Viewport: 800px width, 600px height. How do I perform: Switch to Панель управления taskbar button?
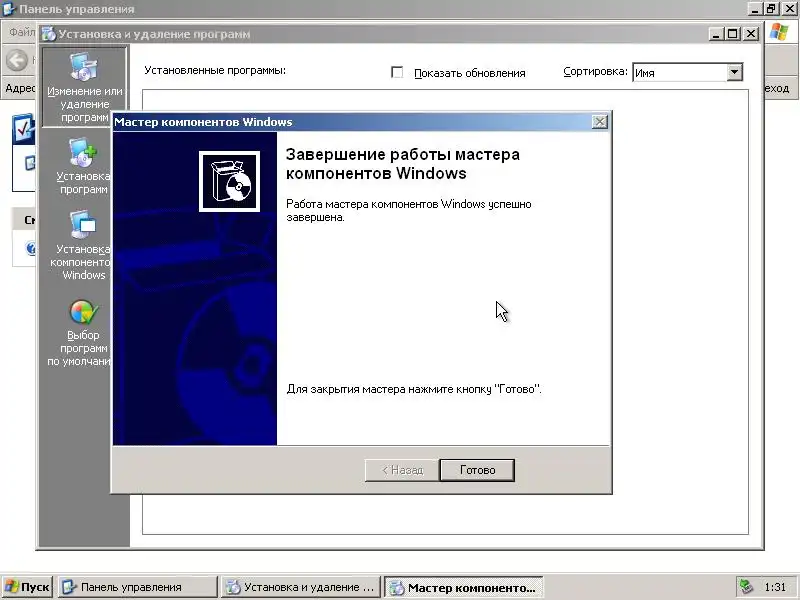[x=137, y=587]
